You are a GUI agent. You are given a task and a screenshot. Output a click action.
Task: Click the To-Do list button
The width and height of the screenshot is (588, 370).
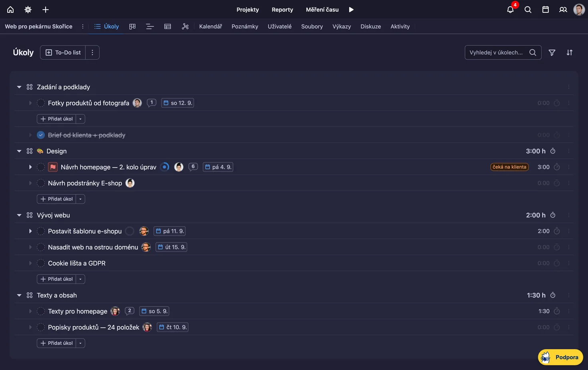63,52
